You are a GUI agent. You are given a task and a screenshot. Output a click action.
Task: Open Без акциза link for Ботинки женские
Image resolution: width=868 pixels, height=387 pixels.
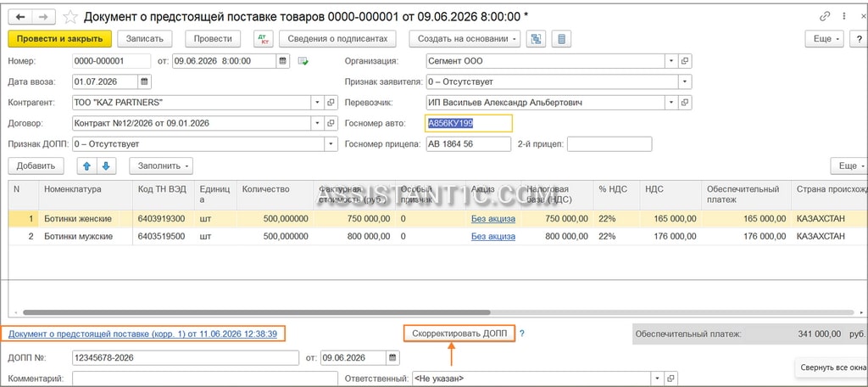click(x=493, y=218)
